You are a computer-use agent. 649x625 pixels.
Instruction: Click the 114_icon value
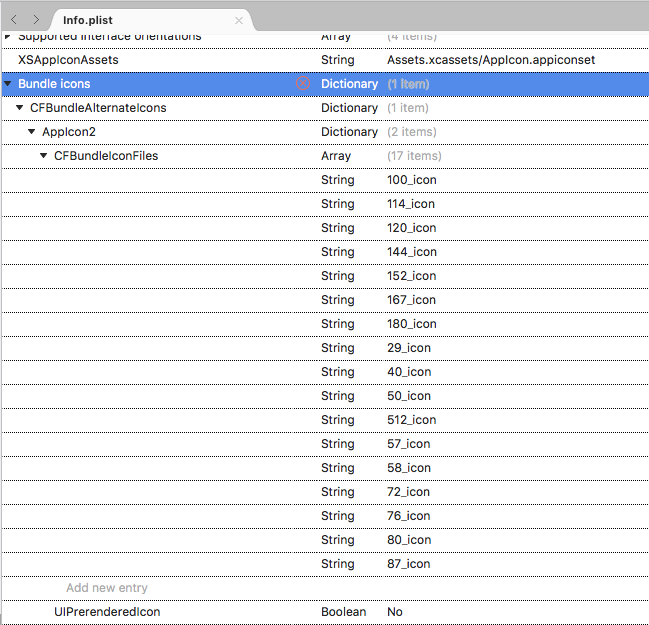(x=411, y=204)
